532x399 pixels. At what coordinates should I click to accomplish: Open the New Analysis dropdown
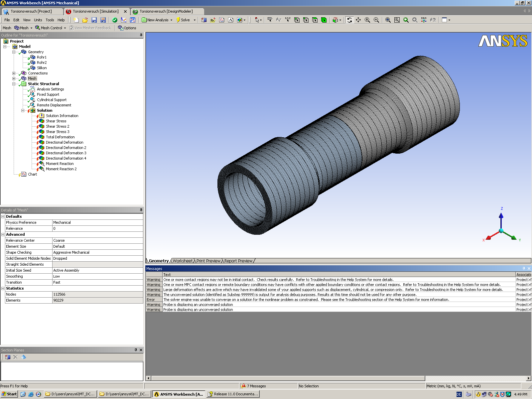[171, 20]
